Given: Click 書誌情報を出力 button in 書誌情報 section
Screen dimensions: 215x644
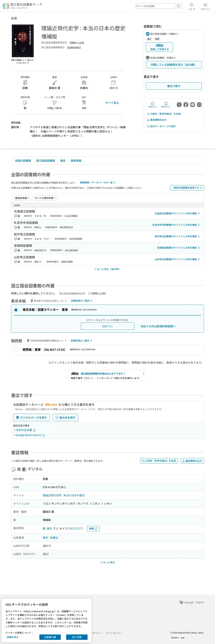Looking at the screenshot, I should coord(192,461).
